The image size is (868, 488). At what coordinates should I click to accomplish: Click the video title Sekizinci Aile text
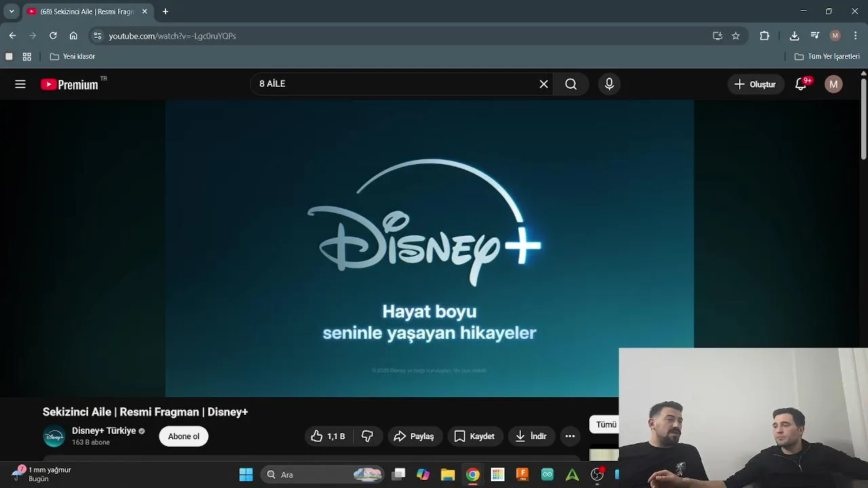[145, 412]
